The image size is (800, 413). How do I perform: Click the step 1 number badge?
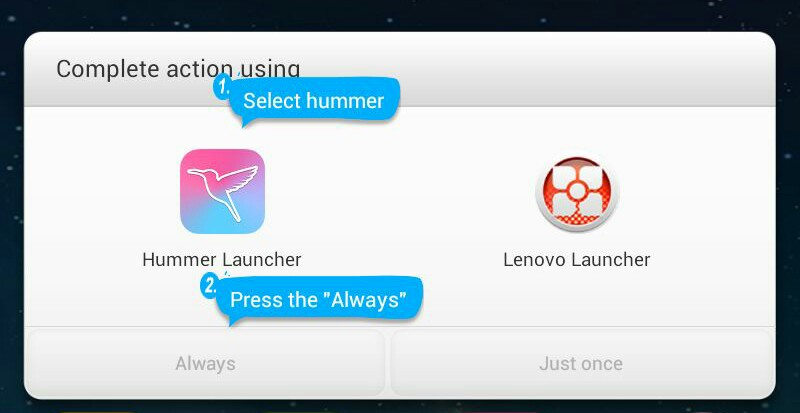point(222,88)
